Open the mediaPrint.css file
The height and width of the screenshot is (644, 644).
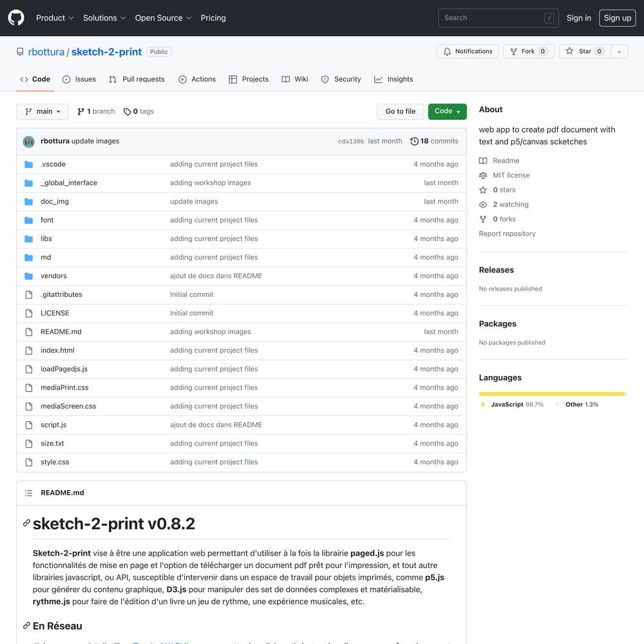pos(64,387)
